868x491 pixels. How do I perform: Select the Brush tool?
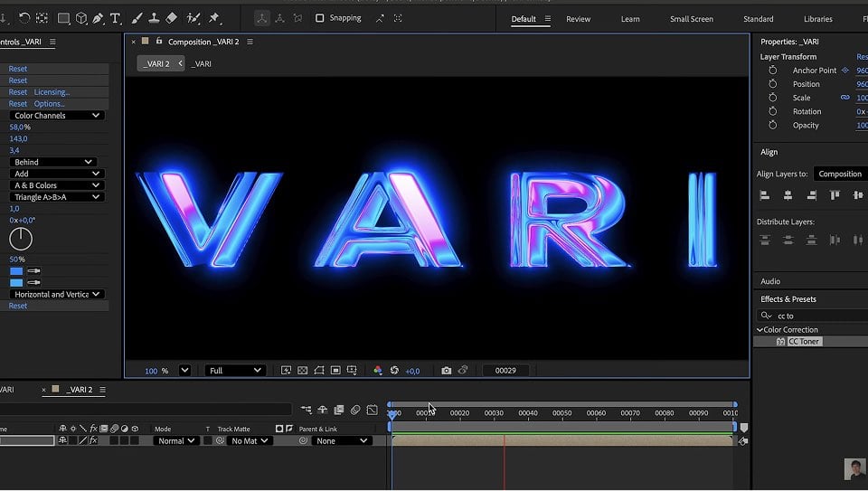point(137,18)
